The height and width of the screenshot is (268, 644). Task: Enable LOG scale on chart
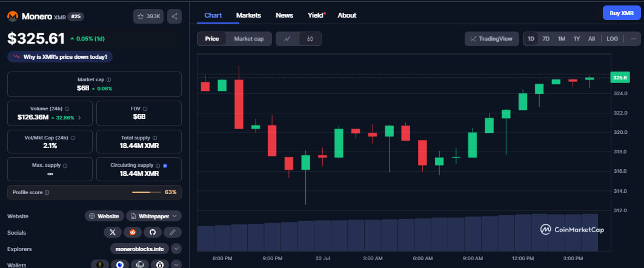[612, 39]
